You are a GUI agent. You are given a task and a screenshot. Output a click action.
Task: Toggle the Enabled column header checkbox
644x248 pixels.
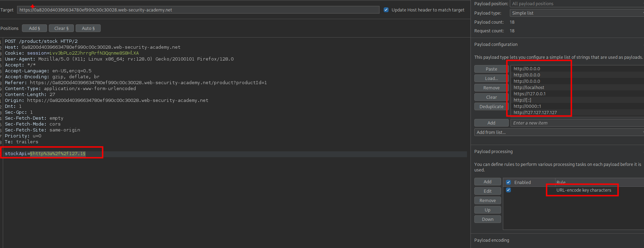pyautogui.click(x=508, y=182)
